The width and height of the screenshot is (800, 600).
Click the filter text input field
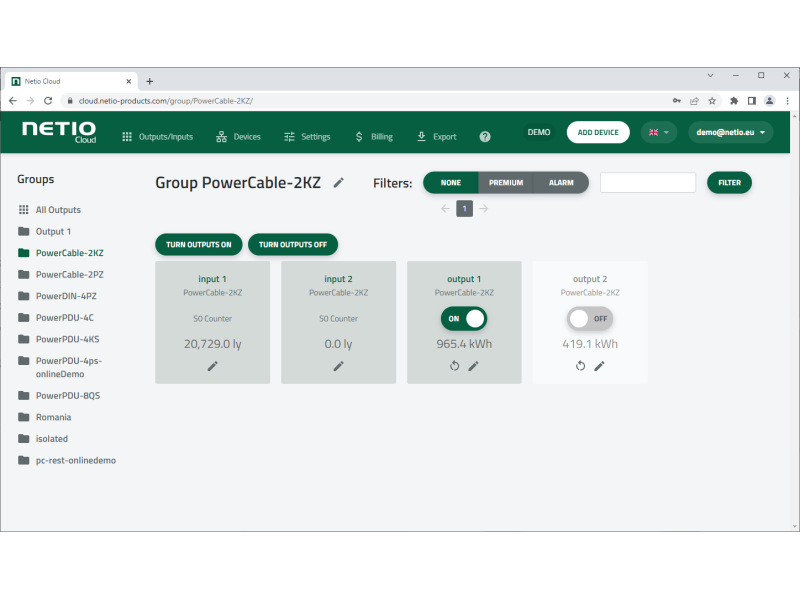click(647, 183)
